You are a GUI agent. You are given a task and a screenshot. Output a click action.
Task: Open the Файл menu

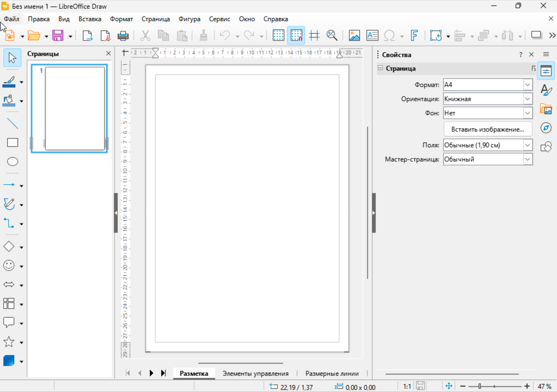point(12,19)
